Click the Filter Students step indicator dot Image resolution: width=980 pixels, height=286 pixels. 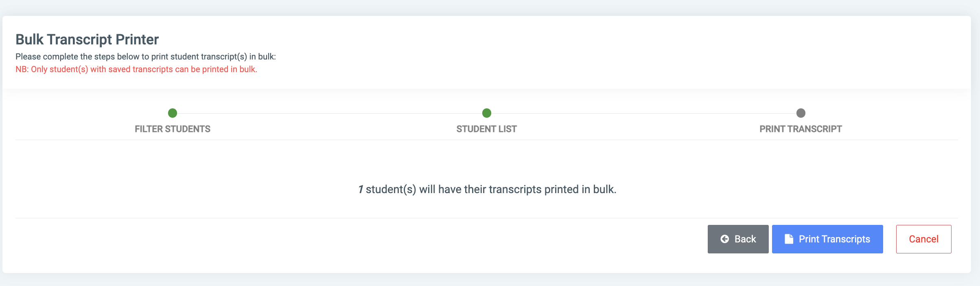[x=173, y=114]
